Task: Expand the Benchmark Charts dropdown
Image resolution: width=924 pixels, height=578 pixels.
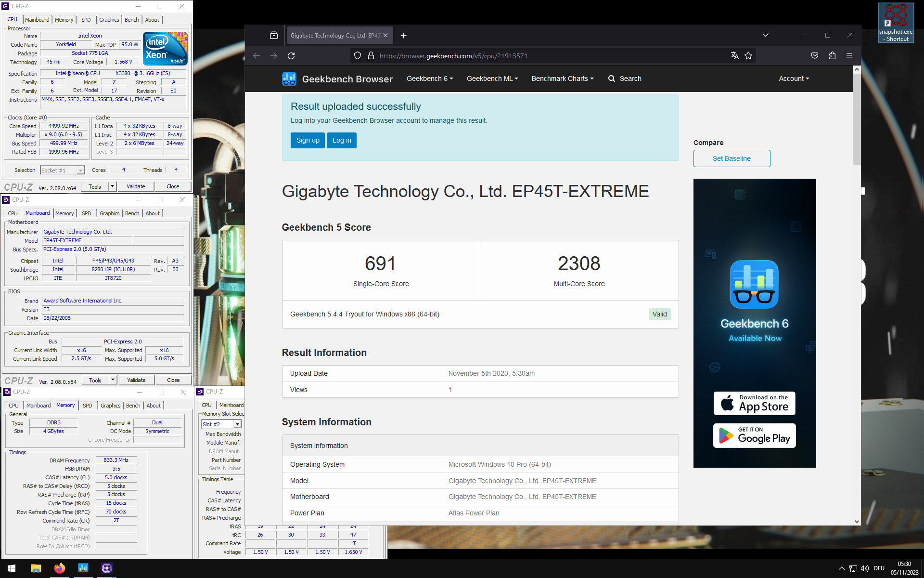Action: 563,79
